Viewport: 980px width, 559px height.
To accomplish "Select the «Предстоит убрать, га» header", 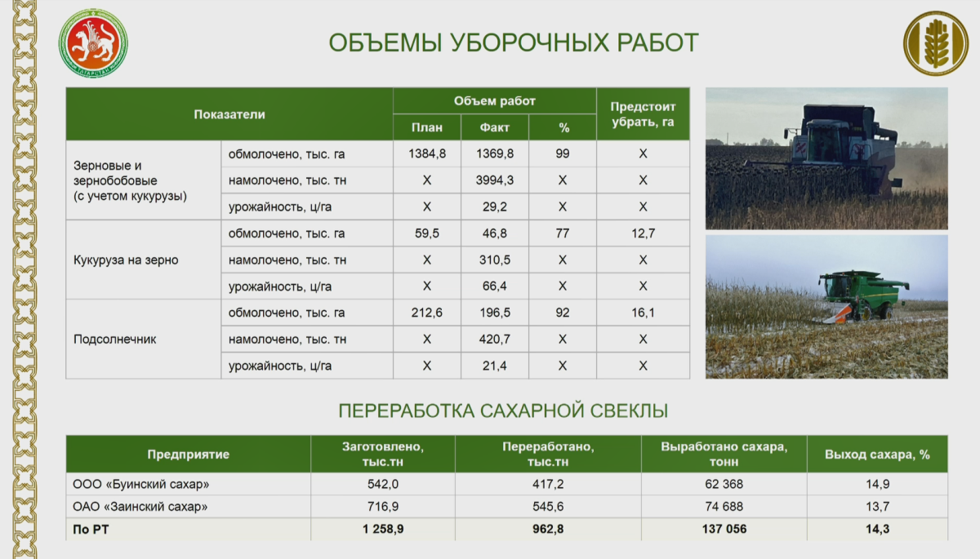I will pyautogui.click(x=643, y=114).
